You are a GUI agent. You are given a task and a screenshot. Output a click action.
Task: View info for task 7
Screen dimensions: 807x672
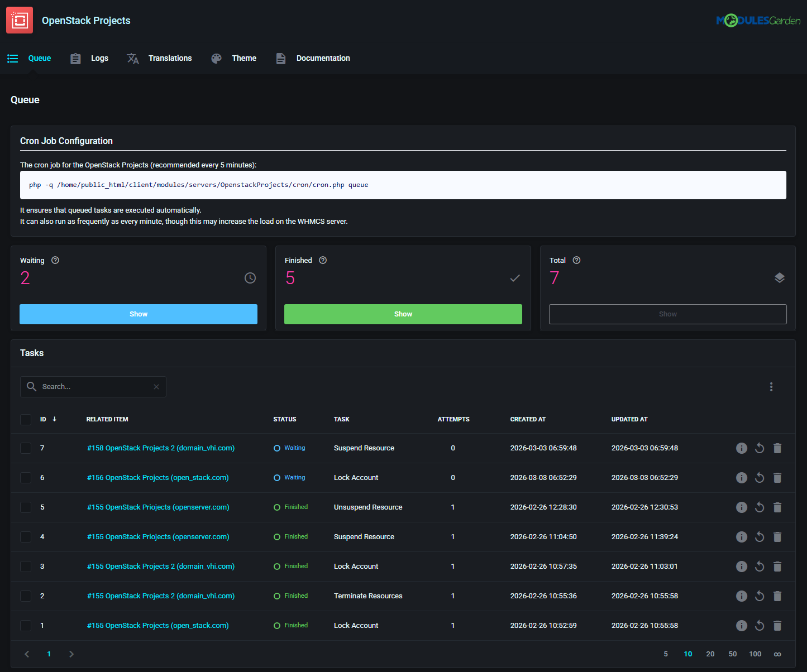tap(742, 448)
